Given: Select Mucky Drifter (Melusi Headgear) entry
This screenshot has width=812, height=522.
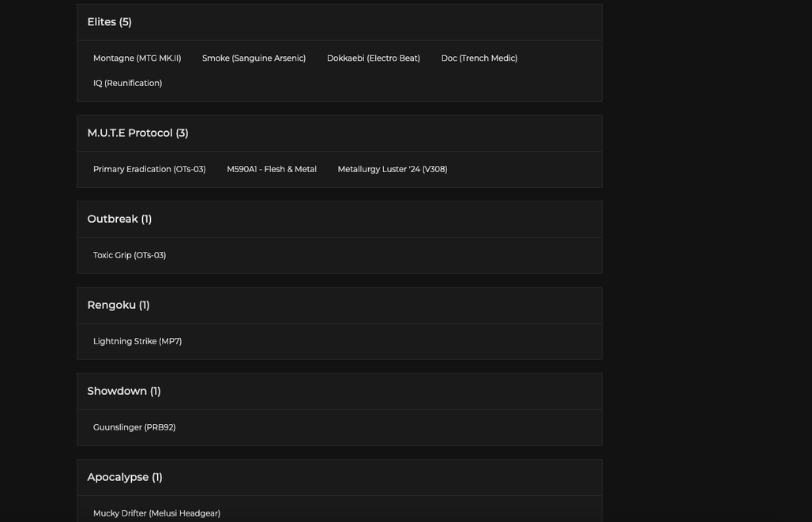Looking at the screenshot, I should click(x=156, y=513).
